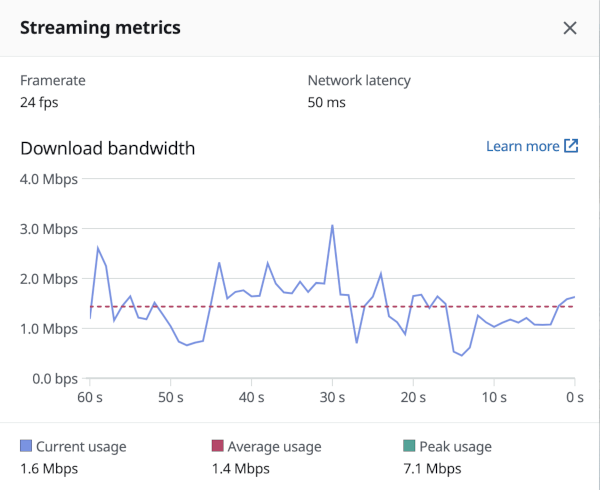Select the 50 ms latency value
The image size is (600, 490).
point(328,101)
